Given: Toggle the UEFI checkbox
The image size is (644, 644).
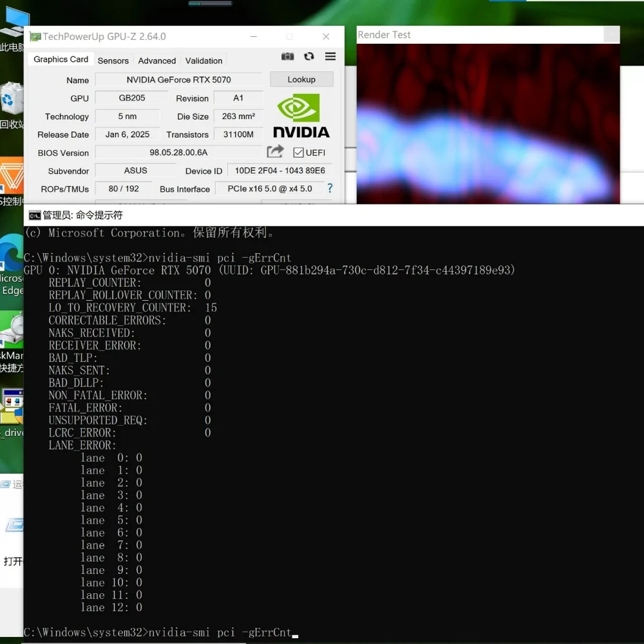Looking at the screenshot, I should tap(298, 153).
